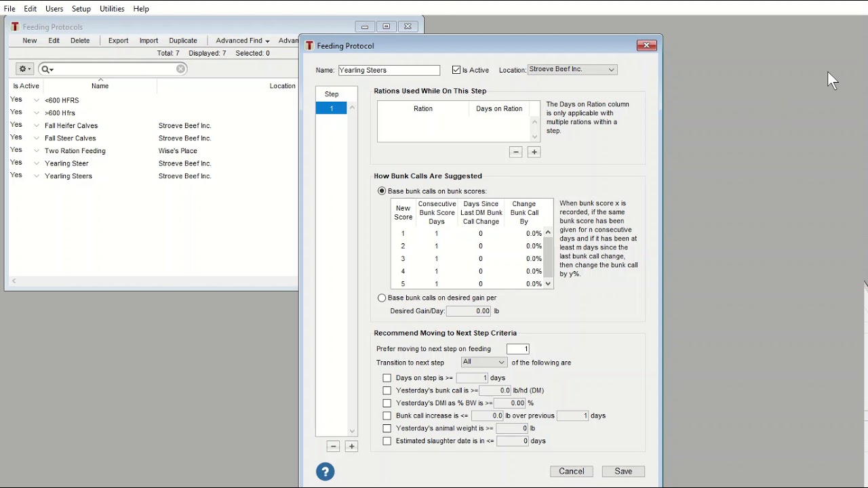Add ration with plus button under Ration table
Viewport: 868px width, 488px height.
534,152
